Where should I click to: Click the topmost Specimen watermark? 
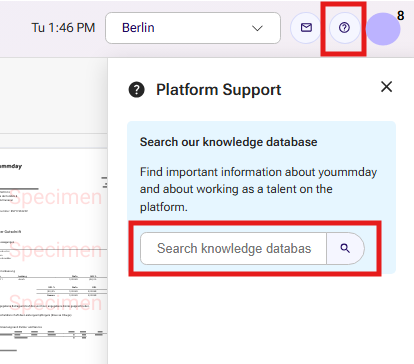55,197
